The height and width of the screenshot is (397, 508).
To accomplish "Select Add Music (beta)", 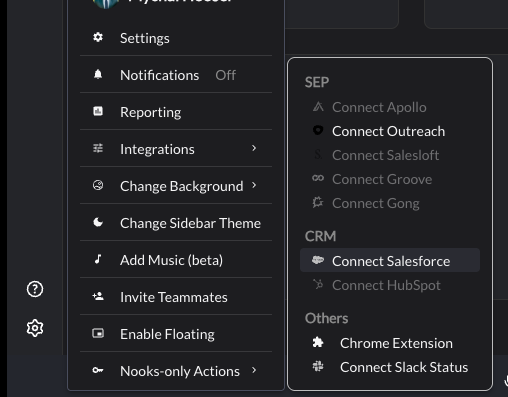I will click(176, 260).
